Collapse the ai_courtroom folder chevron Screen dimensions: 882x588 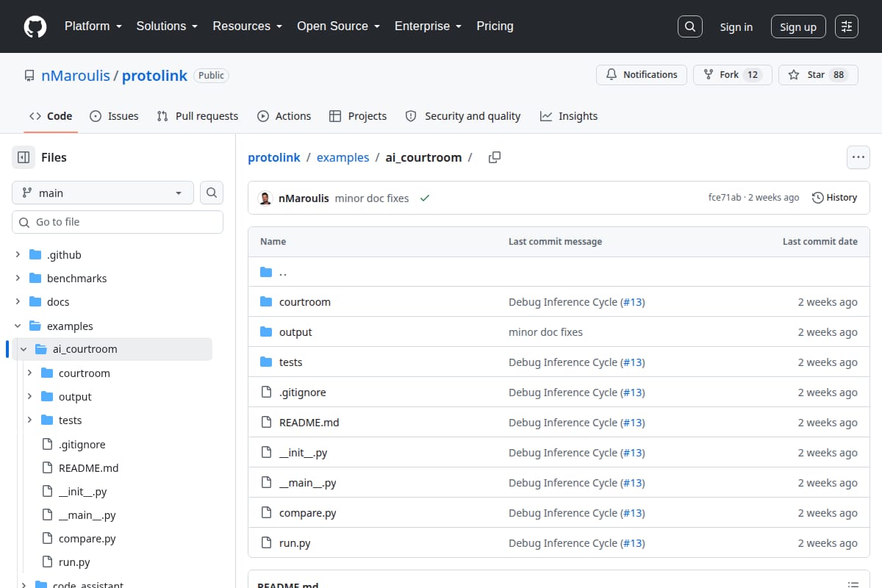(x=24, y=349)
